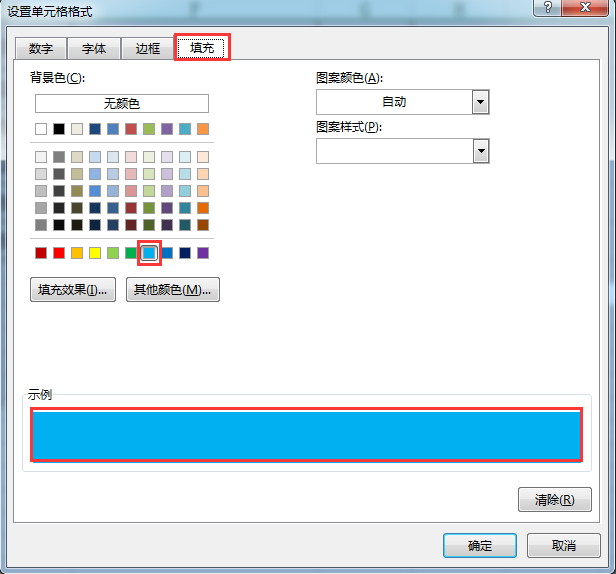Open the dialog help question mark button
This screenshot has width=616, height=574.
coord(547,7)
